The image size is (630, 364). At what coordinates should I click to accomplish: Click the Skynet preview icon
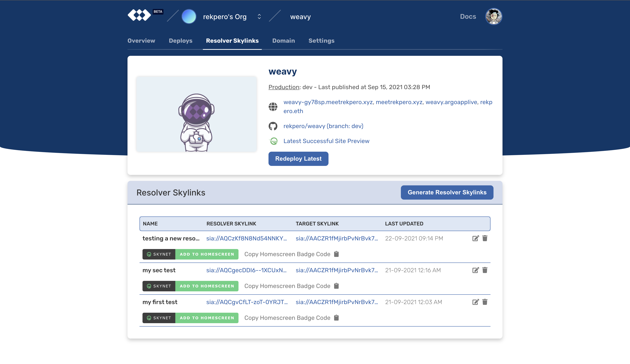(273, 141)
